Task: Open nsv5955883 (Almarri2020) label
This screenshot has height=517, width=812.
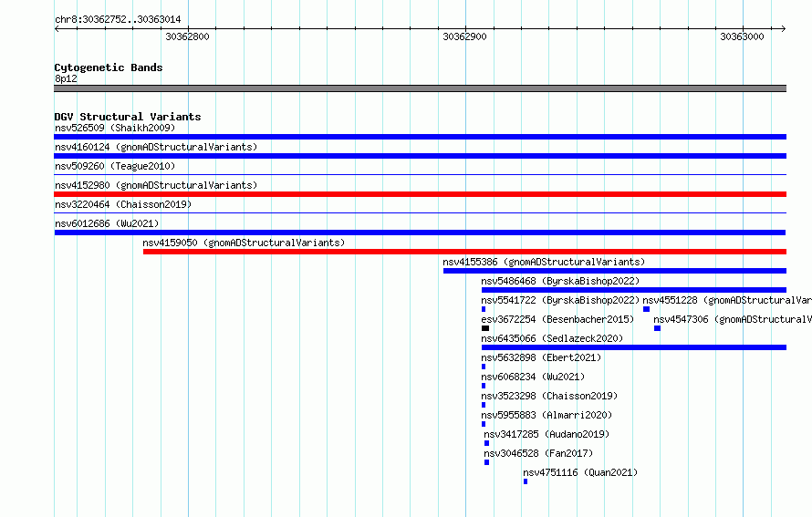Action: coord(547,415)
